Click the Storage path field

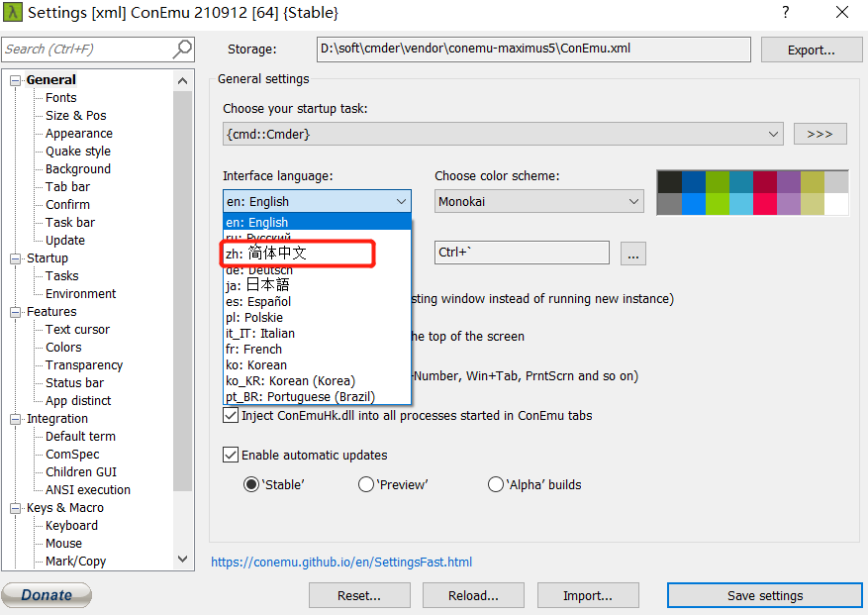click(x=533, y=50)
